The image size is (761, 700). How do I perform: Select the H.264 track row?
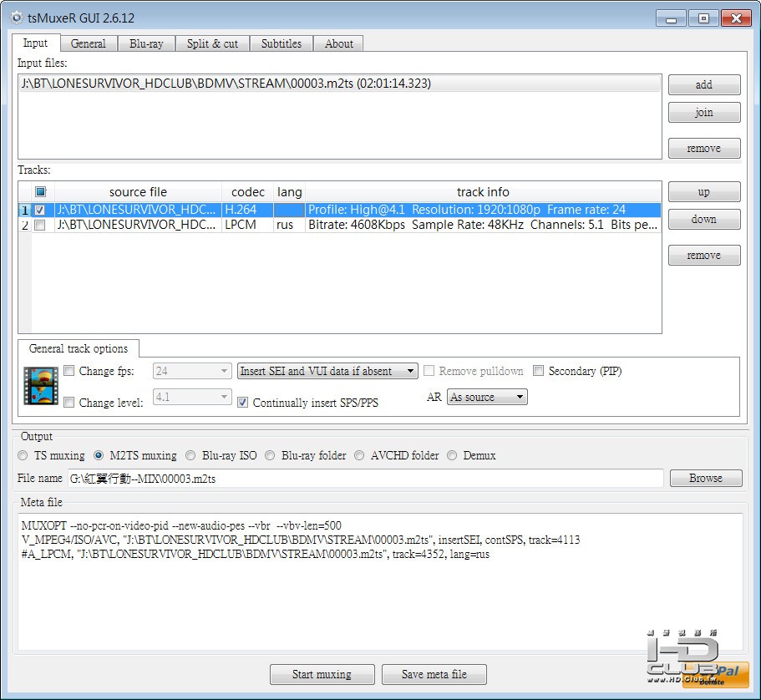point(340,210)
